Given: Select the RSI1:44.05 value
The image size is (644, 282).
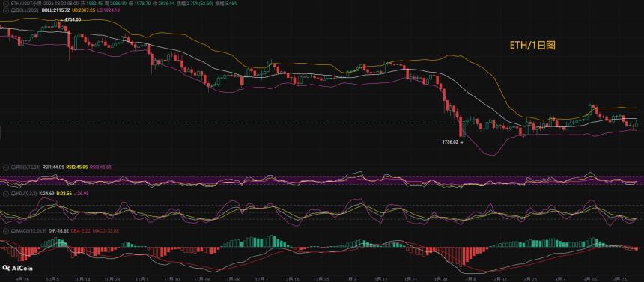Looking at the screenshot, I should click(x=53, y=167).
